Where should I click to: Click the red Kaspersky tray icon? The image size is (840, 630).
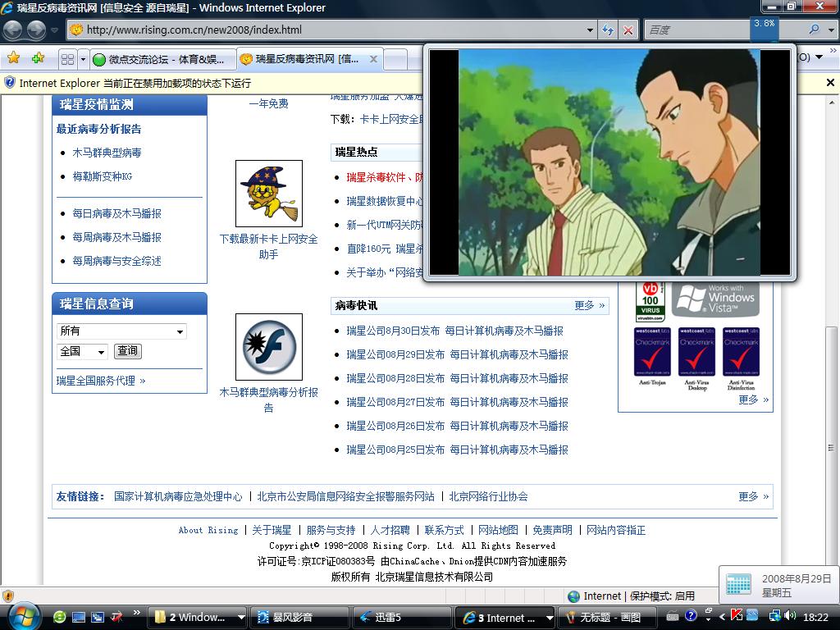click(x=737, y=616)
